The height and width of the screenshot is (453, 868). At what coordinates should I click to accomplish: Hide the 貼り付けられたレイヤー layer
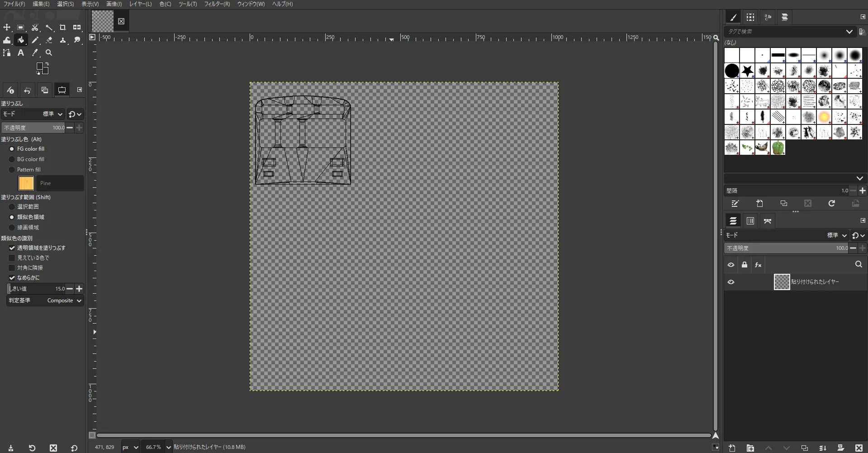(731, 282)
